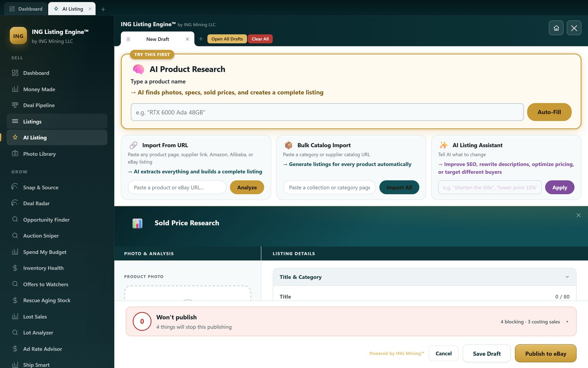This screenshot has width=588, height=368.
Task: Switch to the Dashboard tab
Action: coord(26,9)
